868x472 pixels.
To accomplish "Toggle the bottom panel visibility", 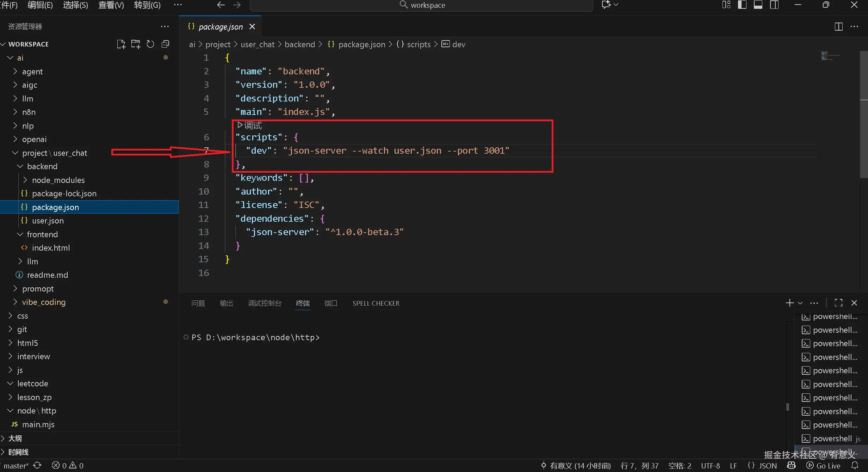I will tap(758, 5).
